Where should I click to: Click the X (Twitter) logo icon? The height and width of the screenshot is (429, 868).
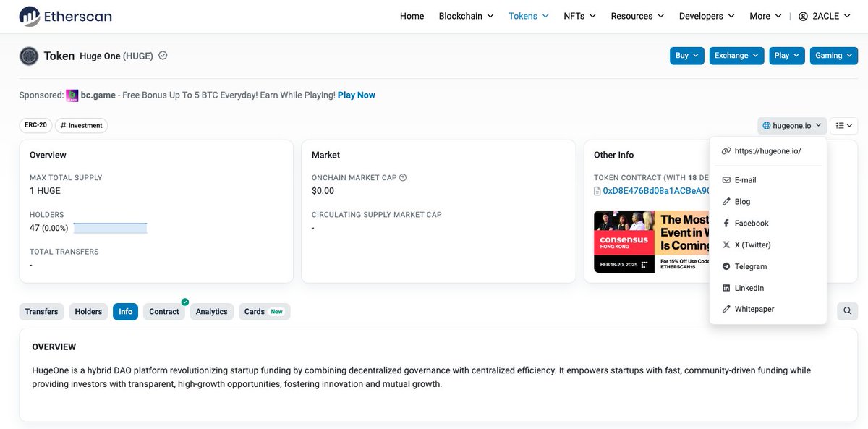(x=726, y=245)
